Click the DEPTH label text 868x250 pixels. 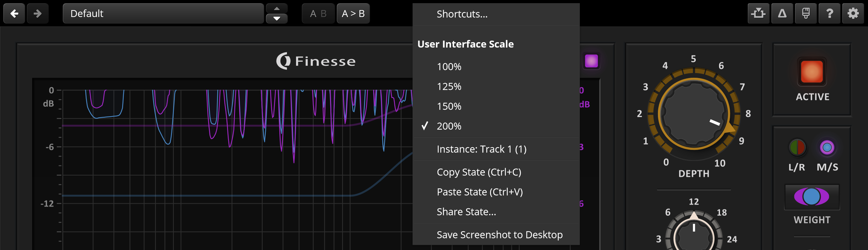pos(694,174)
